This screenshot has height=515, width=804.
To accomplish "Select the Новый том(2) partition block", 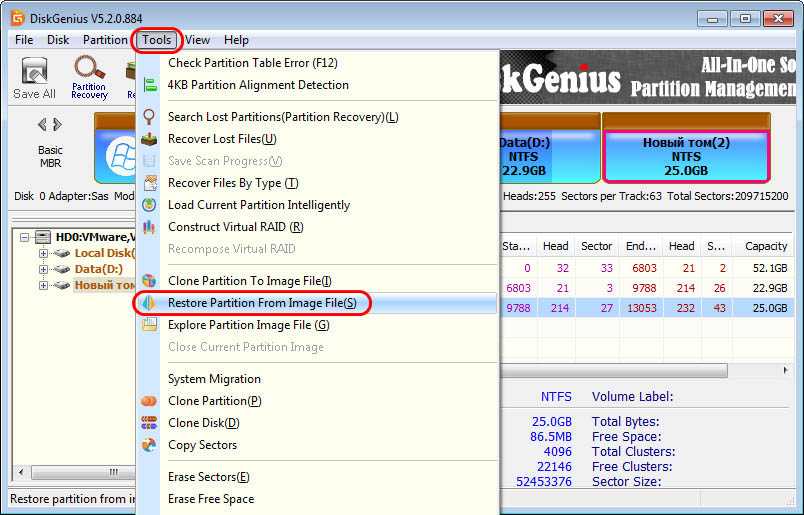I will (x=685, y=156).
